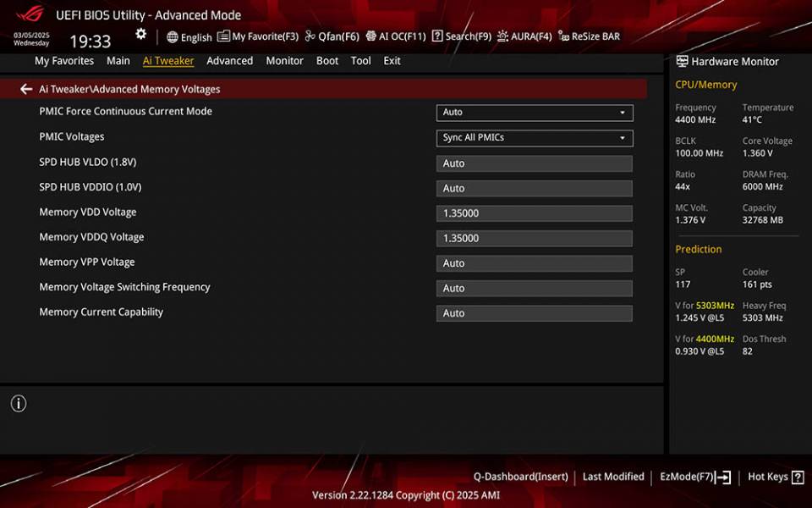
Task: Click Temperature 41°C reading
Action: coord(767,113)
